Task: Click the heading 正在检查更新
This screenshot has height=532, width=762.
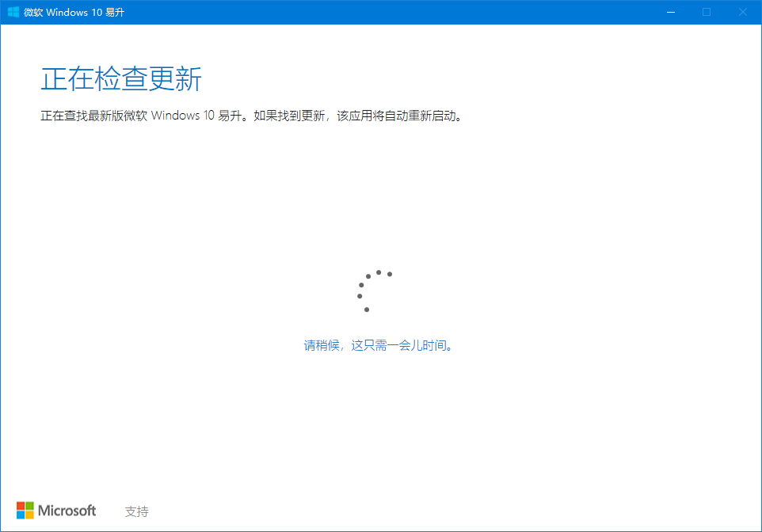Action: 121,78
